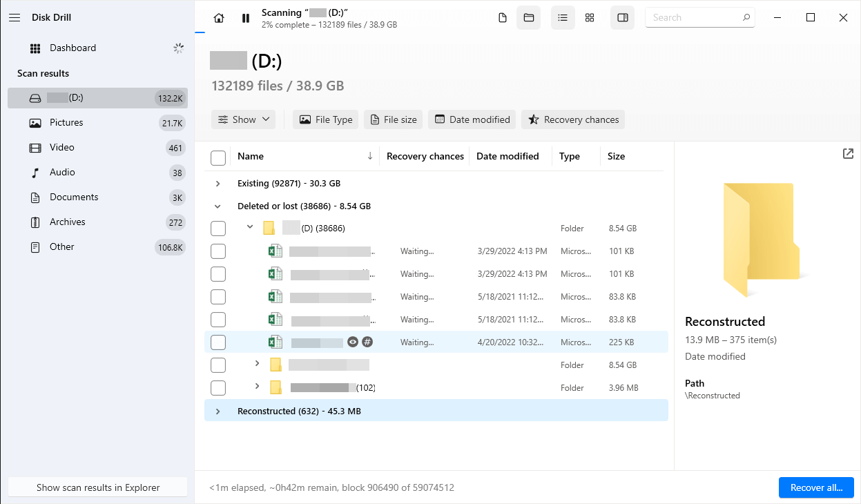
Task: Switch to folder view icon
Action: (529, 18)
